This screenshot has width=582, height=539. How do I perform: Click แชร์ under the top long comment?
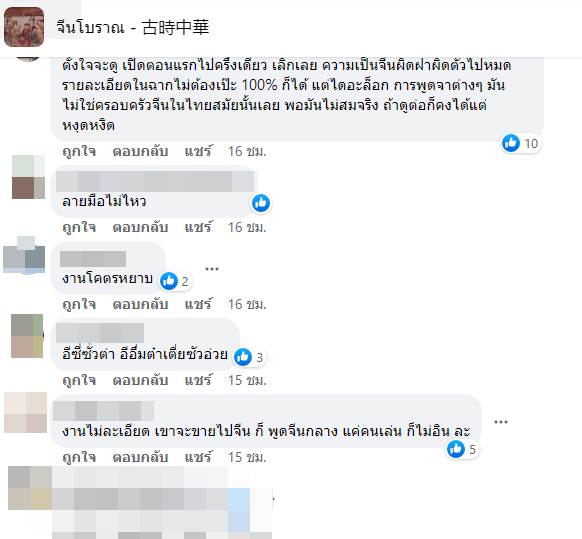(x=198, y=151)
